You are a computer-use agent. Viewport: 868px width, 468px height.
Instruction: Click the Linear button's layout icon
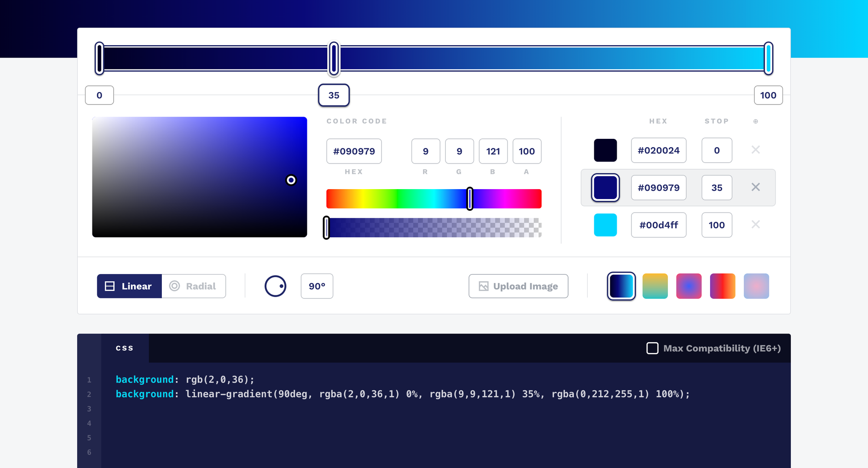pos(110,286)
